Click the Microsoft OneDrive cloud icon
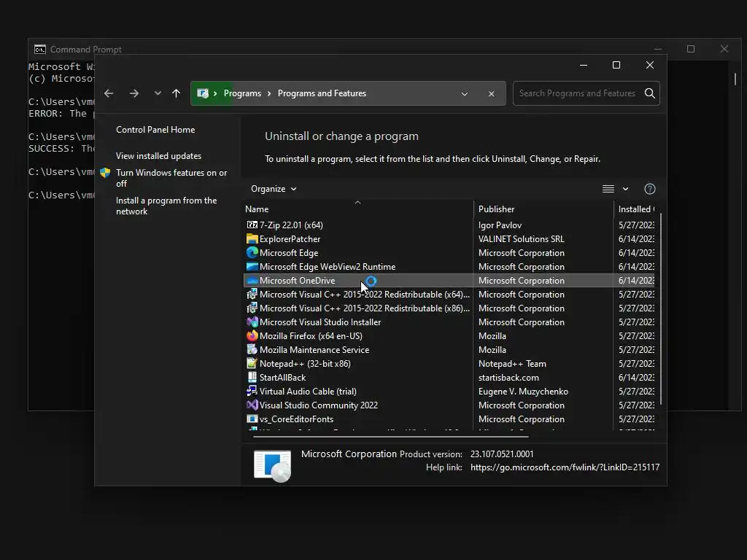 coord(252,281)
